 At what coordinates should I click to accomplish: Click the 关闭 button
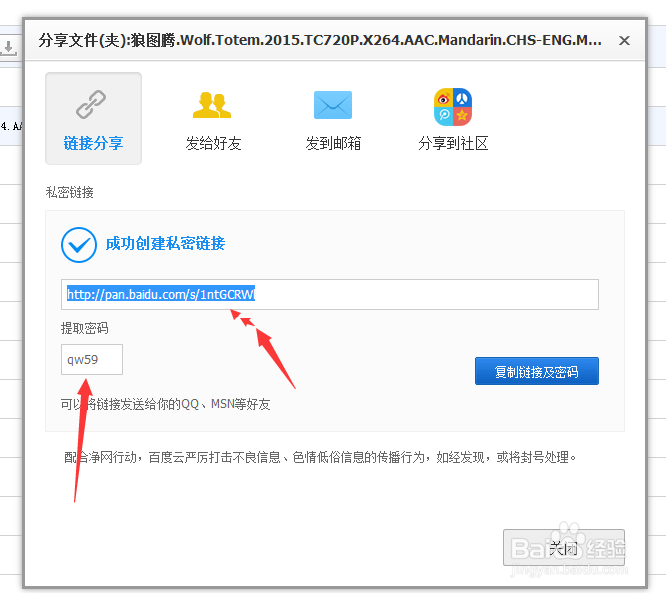pyautogui.click(x=564, y=548)
